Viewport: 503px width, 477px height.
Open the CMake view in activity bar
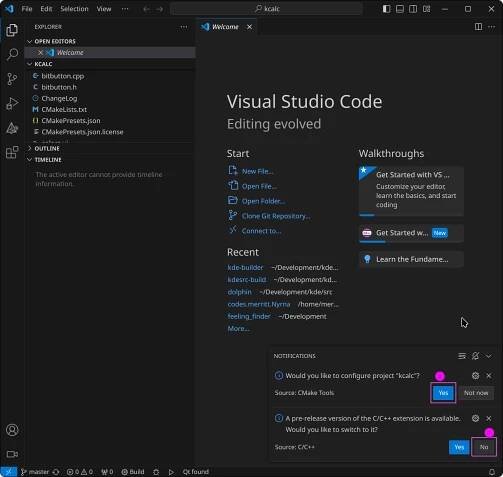(x=12, y=128)
